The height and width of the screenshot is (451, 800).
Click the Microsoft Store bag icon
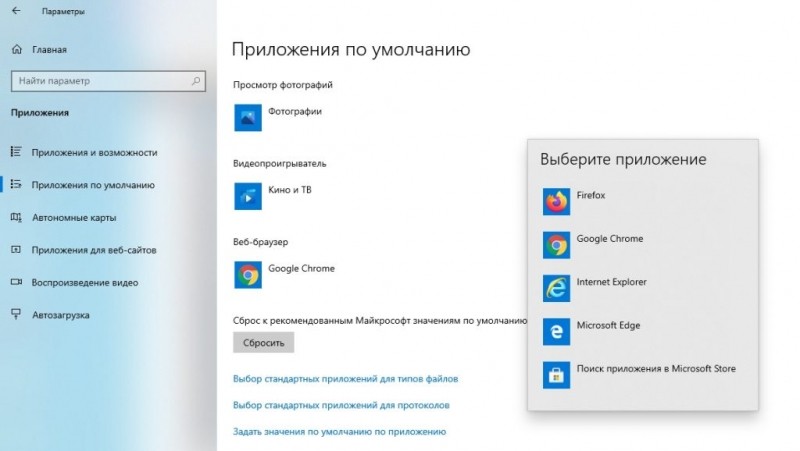click(556, 375)
